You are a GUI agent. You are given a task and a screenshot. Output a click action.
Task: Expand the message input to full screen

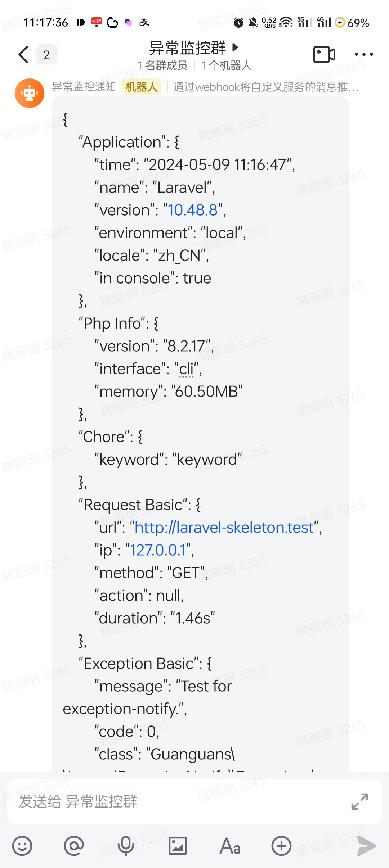[x=359, y=801]
